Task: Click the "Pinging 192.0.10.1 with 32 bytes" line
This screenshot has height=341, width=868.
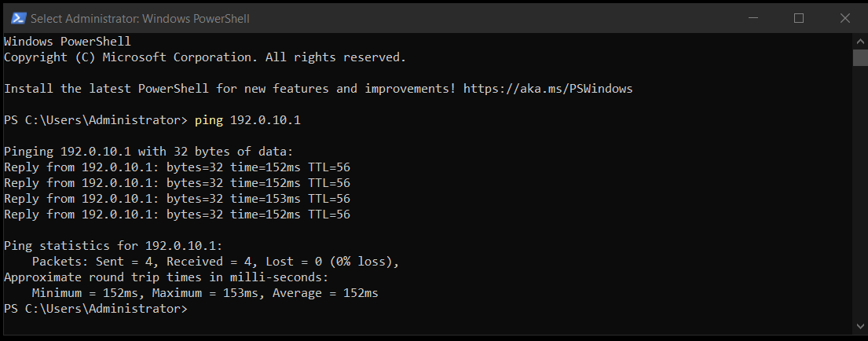Action: click(x=148, y=152)
